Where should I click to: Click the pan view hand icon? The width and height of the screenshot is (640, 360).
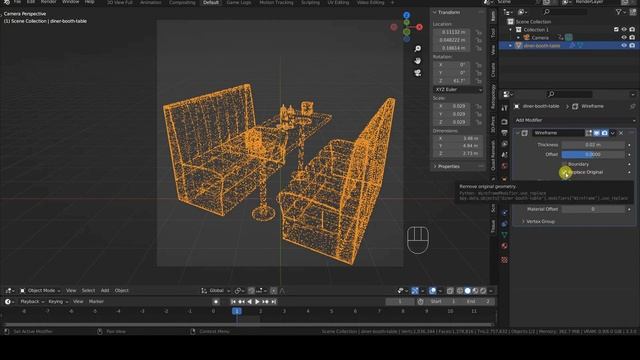point(418,61)
